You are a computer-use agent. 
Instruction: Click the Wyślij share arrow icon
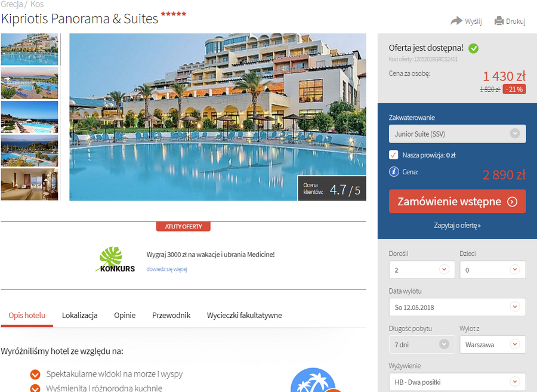point(456,21)
